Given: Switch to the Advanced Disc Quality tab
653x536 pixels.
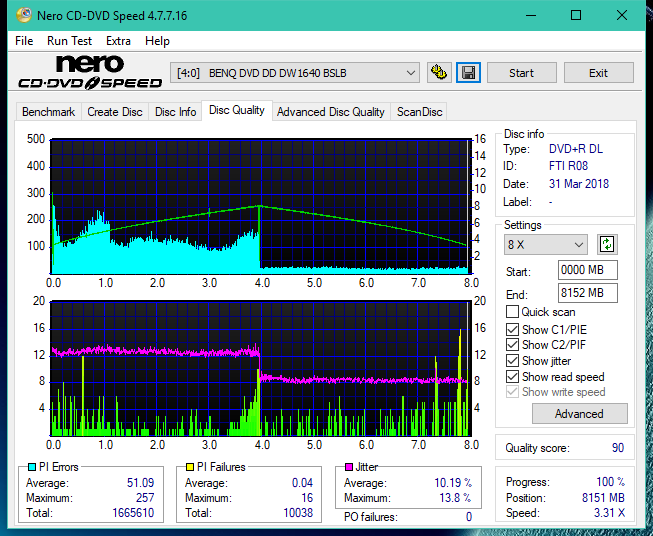Looking at the screenshot, I should coord(331,112).
